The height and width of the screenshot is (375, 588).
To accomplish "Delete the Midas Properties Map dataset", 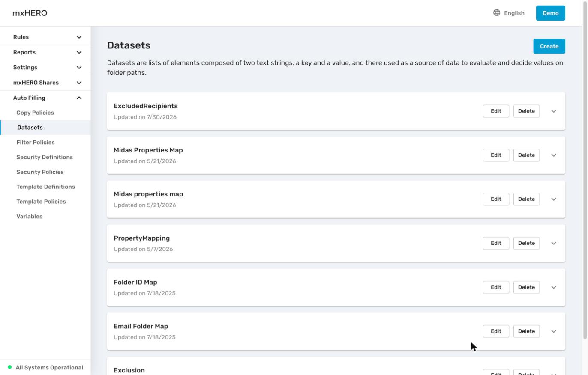I will click(x=526, y=155).
